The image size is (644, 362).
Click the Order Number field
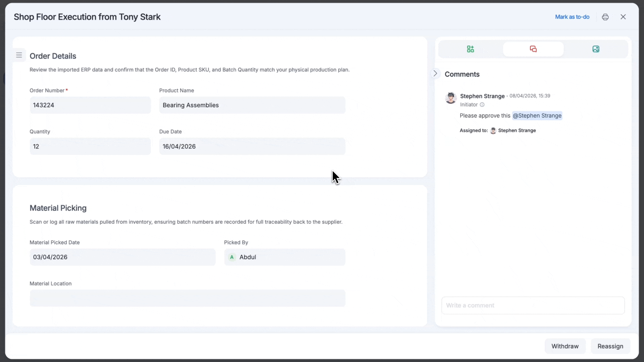click(x=90, y=105)
